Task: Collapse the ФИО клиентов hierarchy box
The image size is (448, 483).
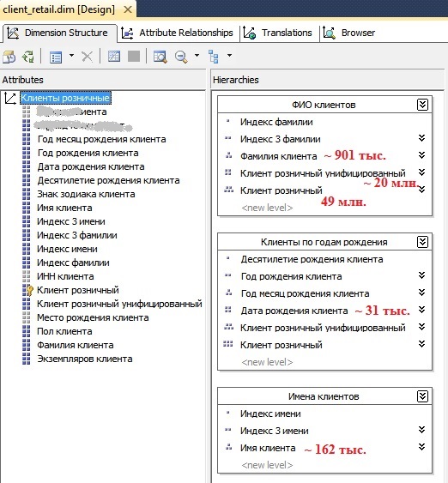Action: click(422, 105)
